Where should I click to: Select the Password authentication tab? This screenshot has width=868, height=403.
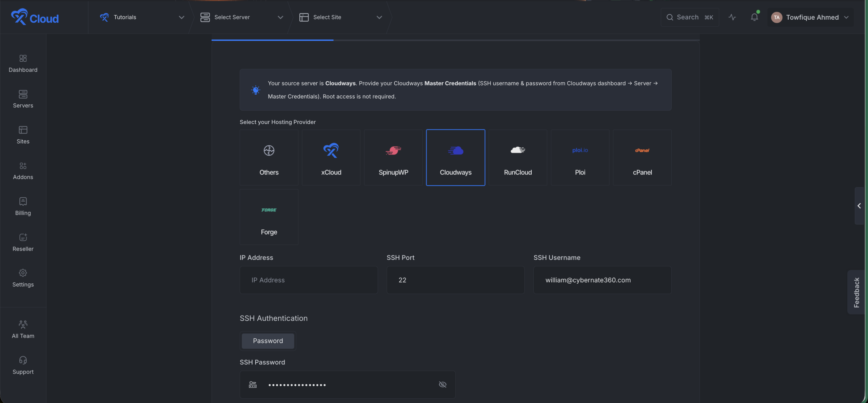pyautogui.click(x=268, y=341)
